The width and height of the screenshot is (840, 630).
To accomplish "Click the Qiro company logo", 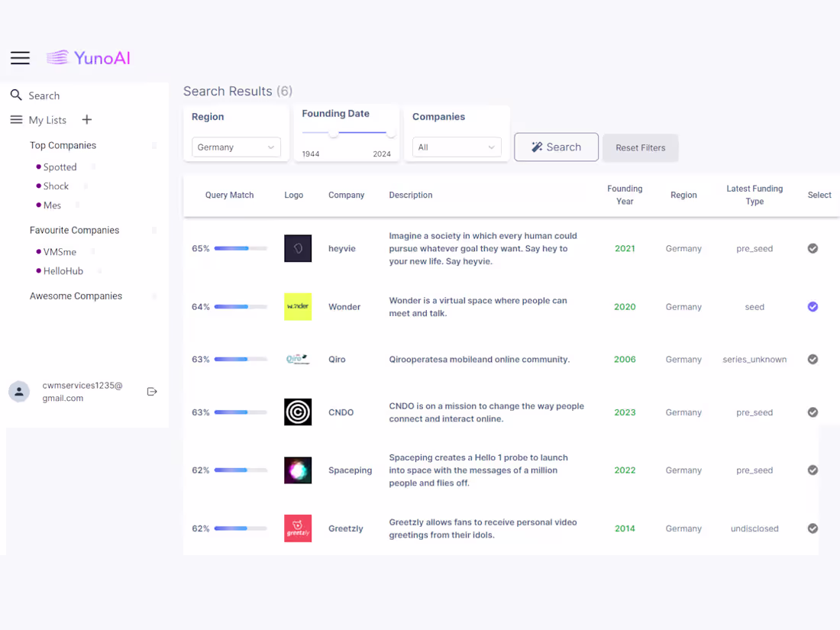I will (298, 360).
